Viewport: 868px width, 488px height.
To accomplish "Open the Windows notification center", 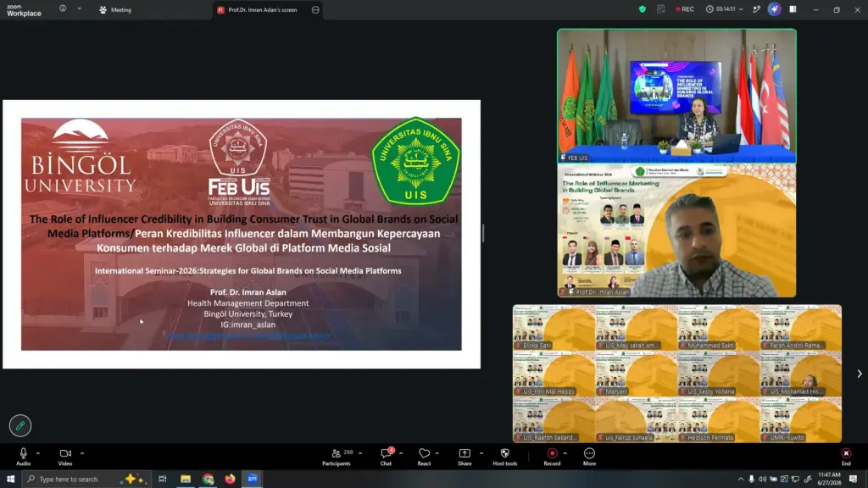I will pyautogui.click(x=853, y=480).
